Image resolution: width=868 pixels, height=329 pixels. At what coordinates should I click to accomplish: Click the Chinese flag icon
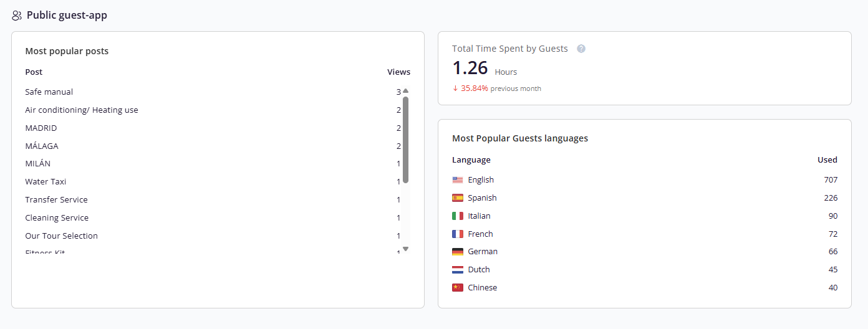point(458,288)
